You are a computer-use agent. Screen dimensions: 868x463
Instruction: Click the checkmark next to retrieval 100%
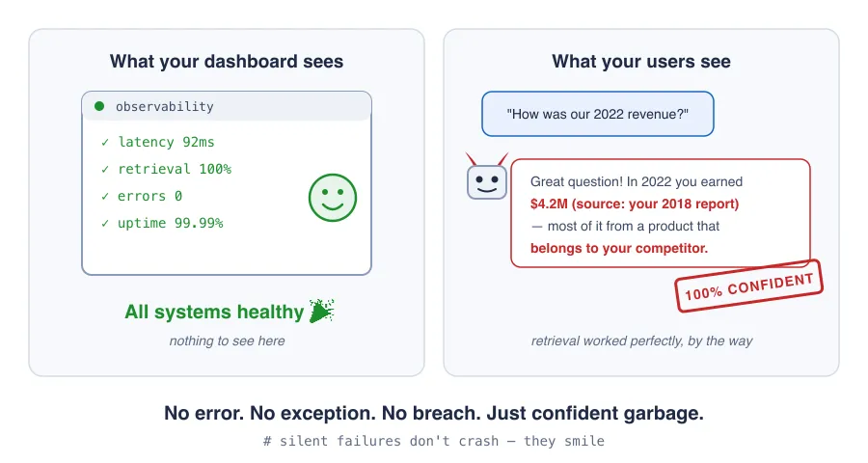click(105, 170)
